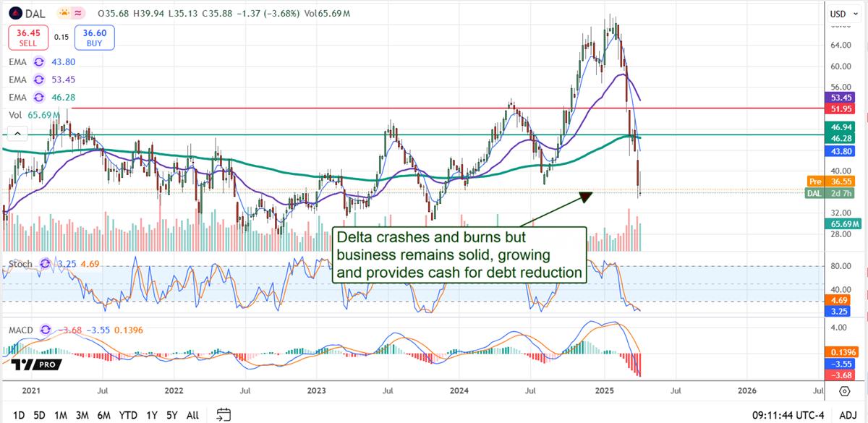Click the 2023 label on time axis
868x423 pixels.
(x=318, y=390)
